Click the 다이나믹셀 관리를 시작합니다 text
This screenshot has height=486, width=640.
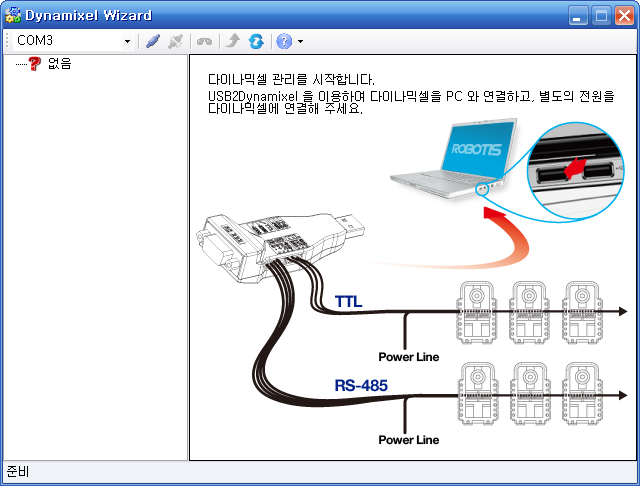pyautogui.click(x=291, y=79)
